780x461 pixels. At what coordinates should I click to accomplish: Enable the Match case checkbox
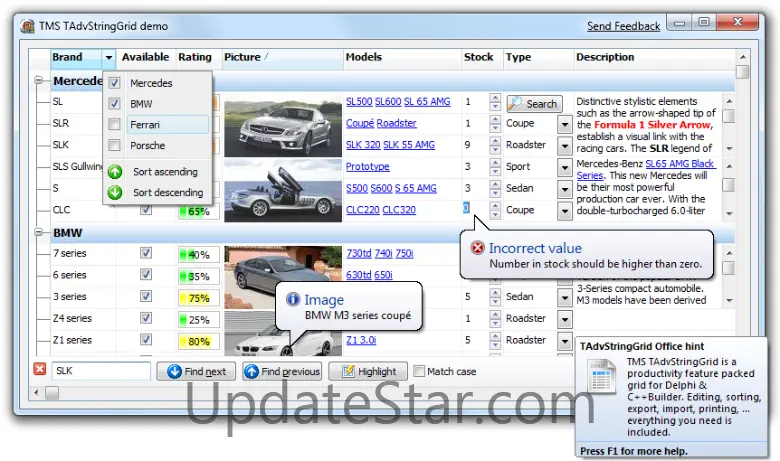click(419, 371)
